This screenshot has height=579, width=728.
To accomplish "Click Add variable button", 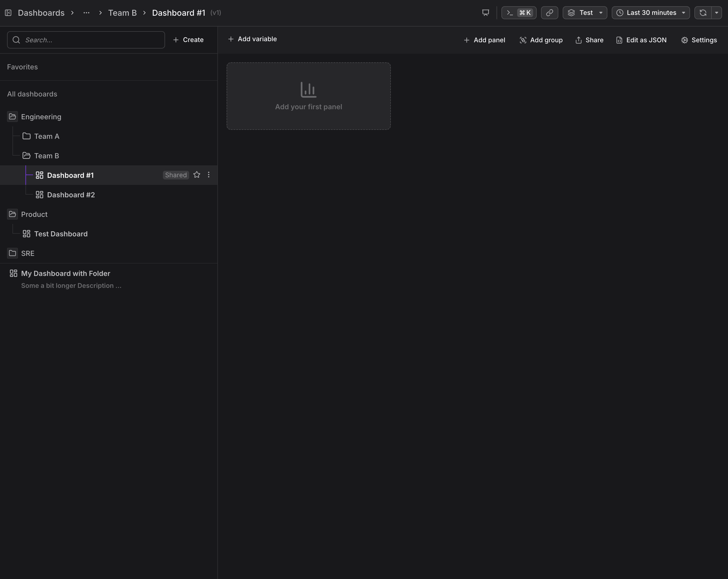I will tap(253, 39).
